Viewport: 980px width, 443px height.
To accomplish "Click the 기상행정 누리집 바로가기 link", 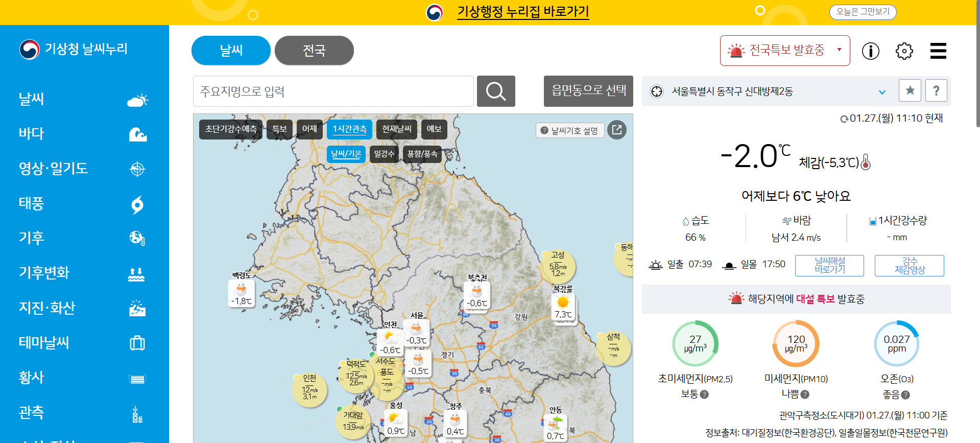I will [523, 11].
